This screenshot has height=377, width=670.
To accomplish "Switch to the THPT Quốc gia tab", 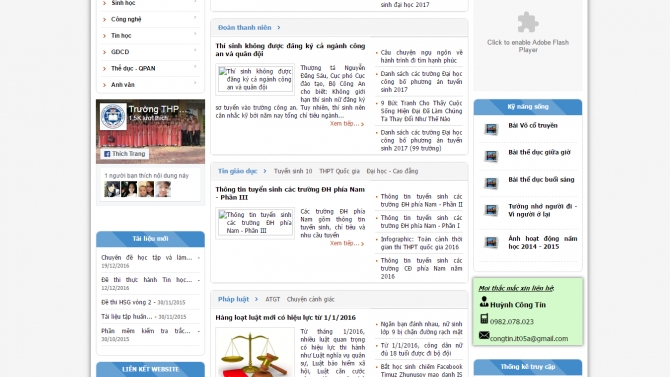I will (x=339, y=171).
